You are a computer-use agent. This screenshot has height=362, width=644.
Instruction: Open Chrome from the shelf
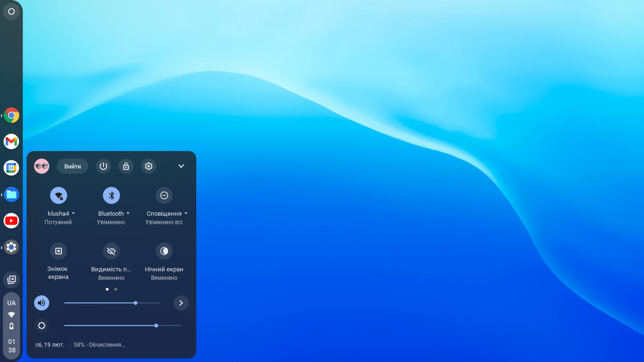coord(11,115)
